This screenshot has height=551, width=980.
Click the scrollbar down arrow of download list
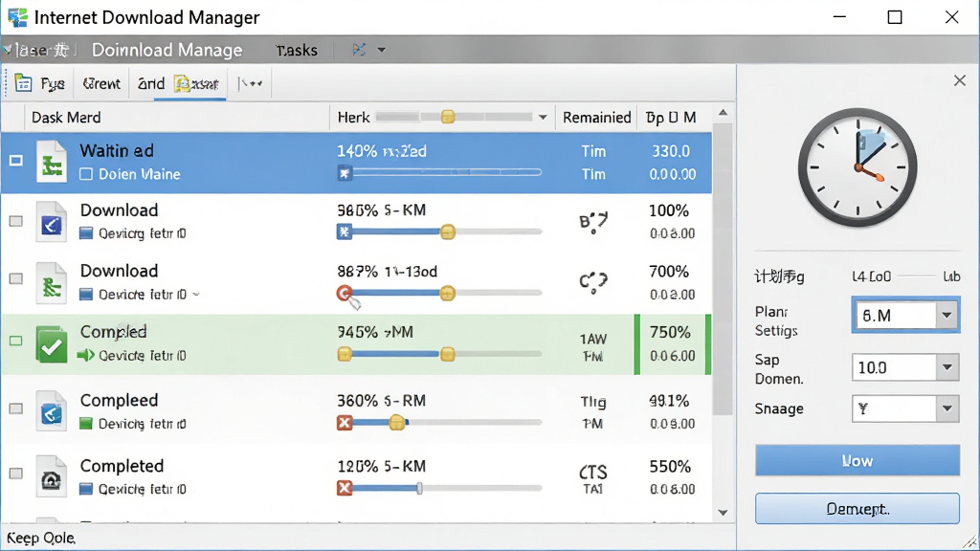tap(723, 513)
